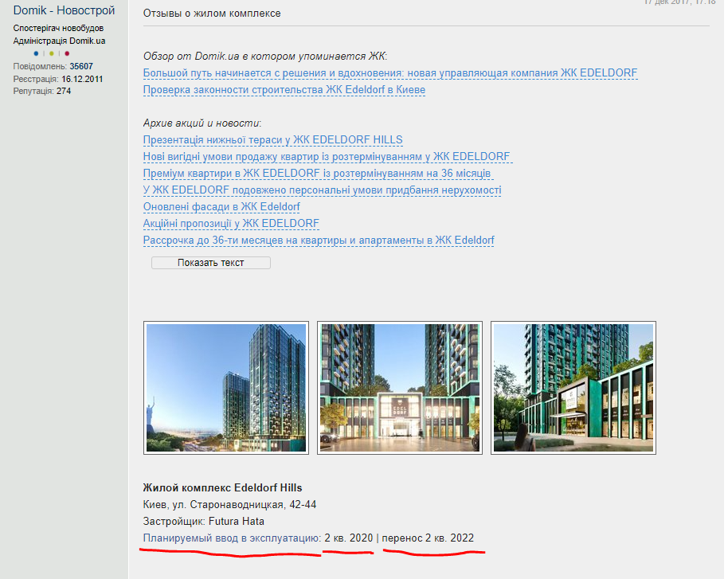The width and height of the screenshot is (728, 579).
Task: Click 'Застройщик: Futura Hata' text
Action: click(203, 521)
